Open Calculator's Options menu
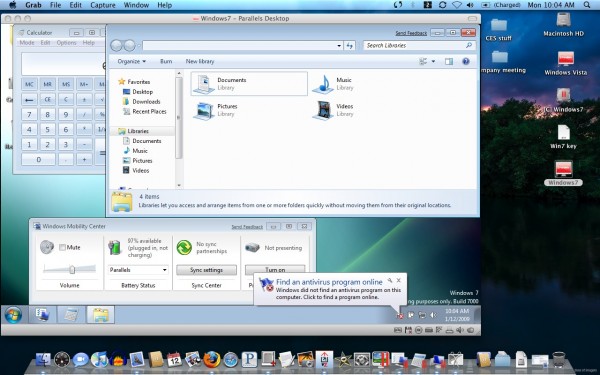 (67, 42)
